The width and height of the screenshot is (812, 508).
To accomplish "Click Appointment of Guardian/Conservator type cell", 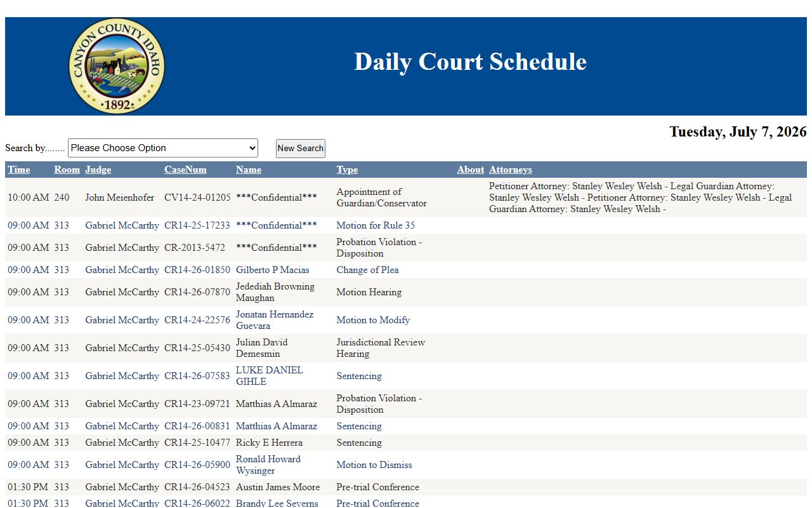I will pos(382,197).
